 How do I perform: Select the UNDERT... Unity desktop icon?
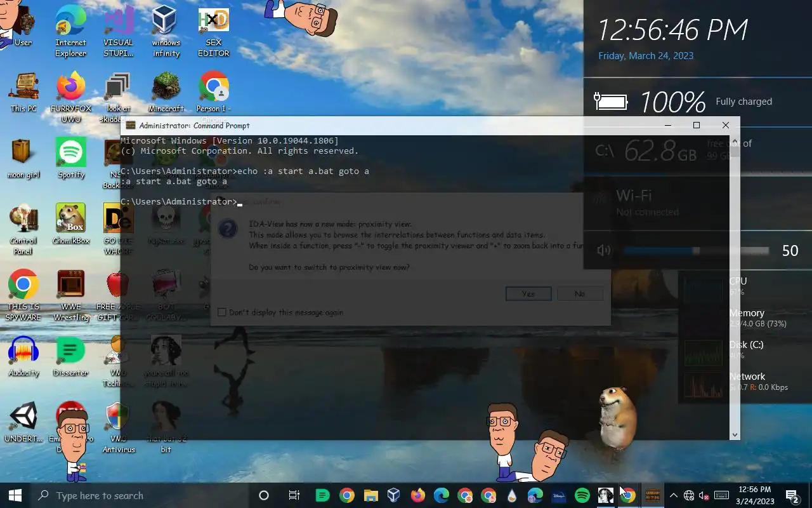(23, 422)
